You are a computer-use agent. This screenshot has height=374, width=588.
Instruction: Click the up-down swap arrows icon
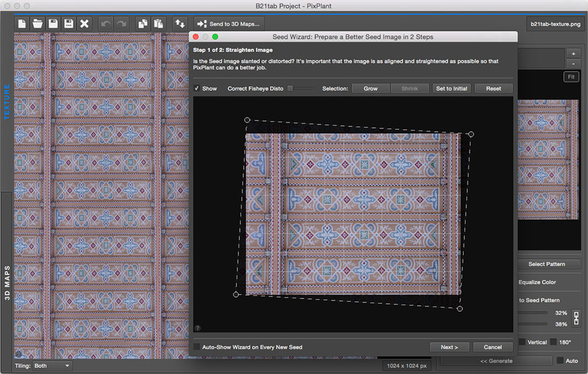point(180,23)
